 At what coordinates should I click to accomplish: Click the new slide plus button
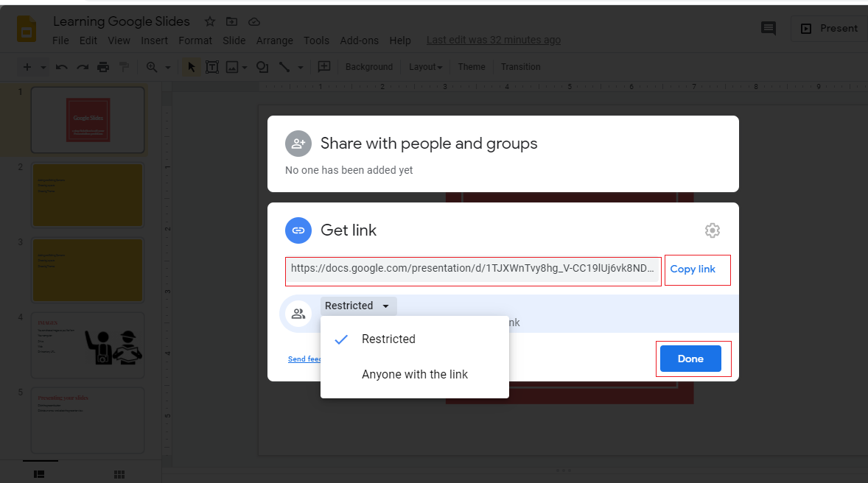(27, 67)
